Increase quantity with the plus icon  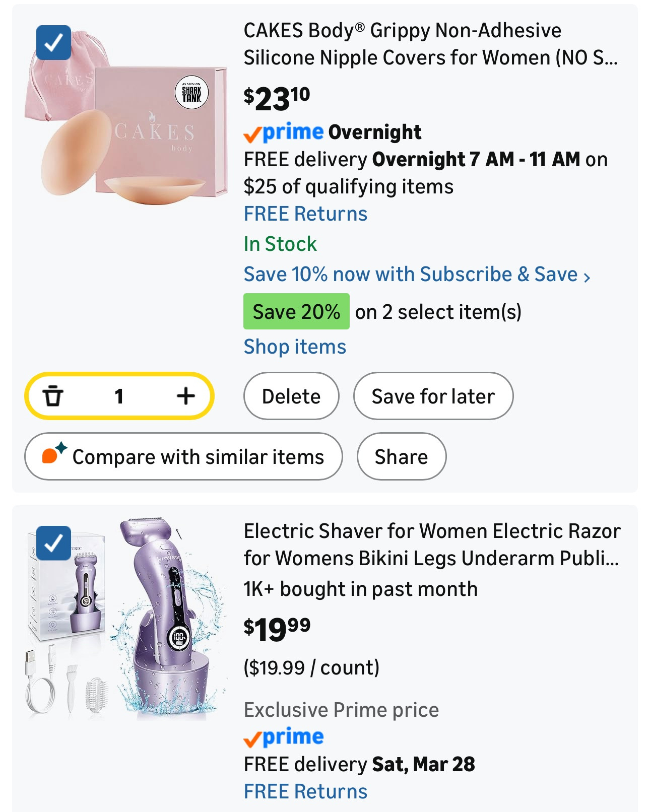tap(185, 396)
